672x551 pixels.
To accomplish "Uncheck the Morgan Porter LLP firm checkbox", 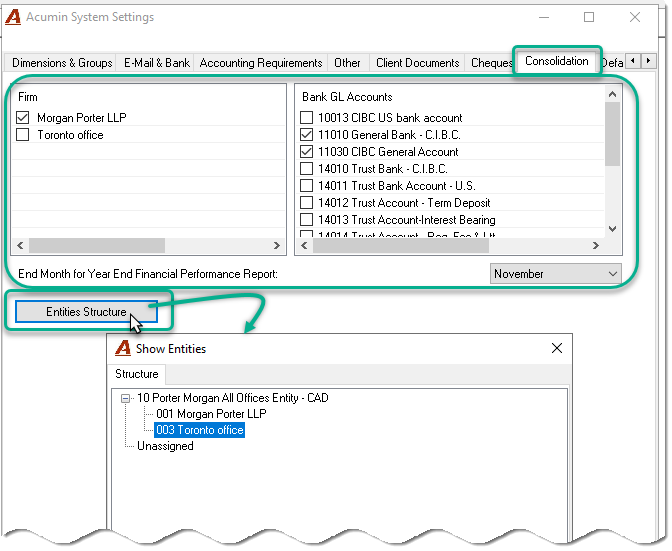I will click(x=23, y=117).
